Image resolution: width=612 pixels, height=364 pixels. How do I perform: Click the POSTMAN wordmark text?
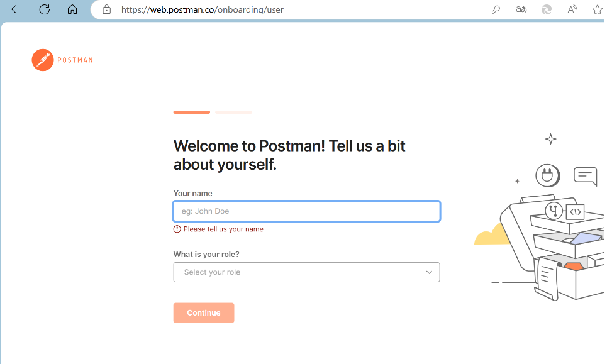(76, 60)
